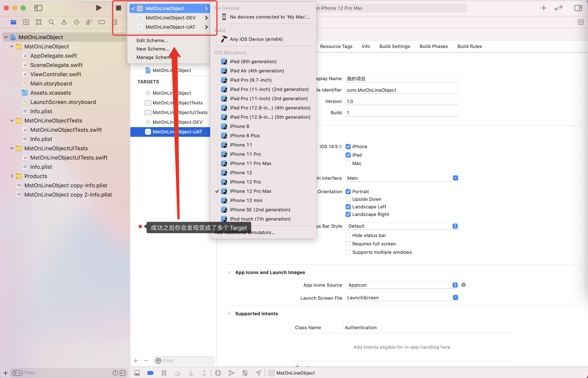Click the debug view hierarchy icon
Screen dimensions: 588x378
point(218,373)
